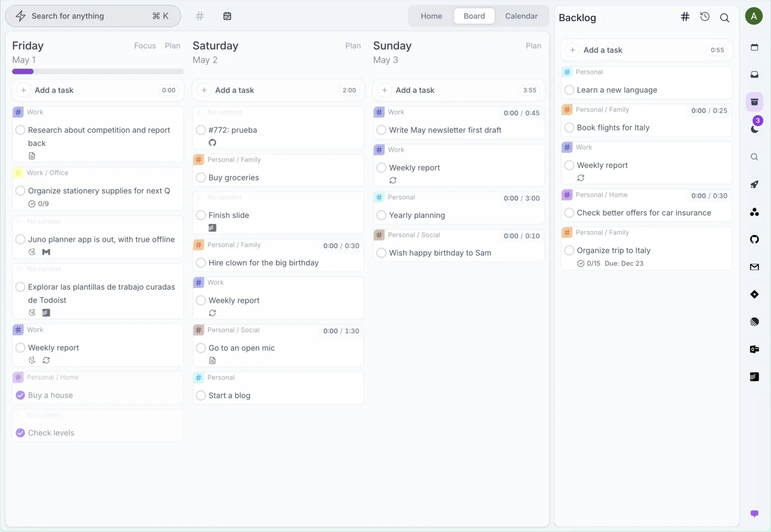Select the Board tab

pyautogui.click(x=474, y=16)
